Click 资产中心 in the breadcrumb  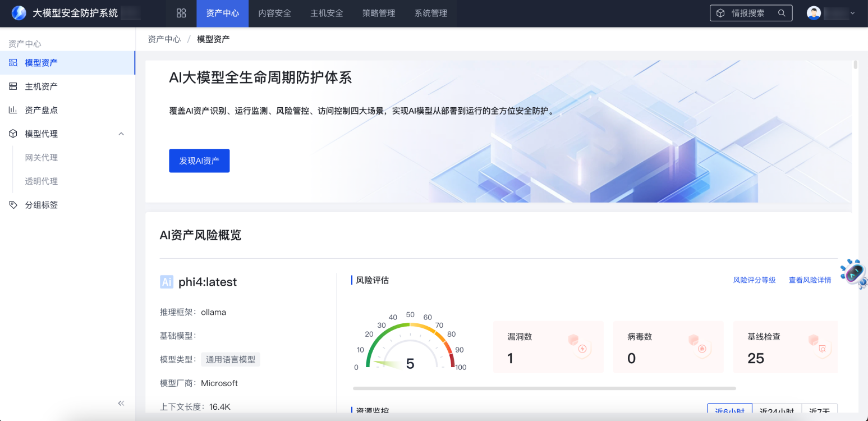click(164, 39)
